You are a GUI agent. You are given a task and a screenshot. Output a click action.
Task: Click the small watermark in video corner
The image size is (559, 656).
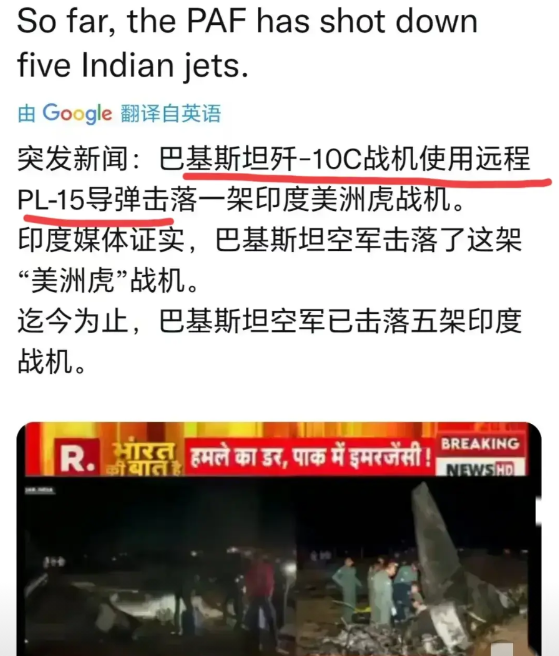[40, 490]
